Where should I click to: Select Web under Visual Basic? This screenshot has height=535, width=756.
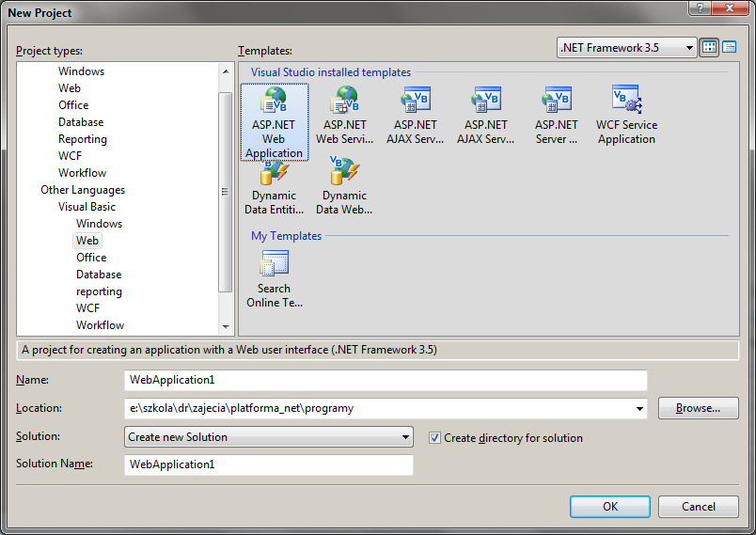pyautogui.click(x=87, y=241)
